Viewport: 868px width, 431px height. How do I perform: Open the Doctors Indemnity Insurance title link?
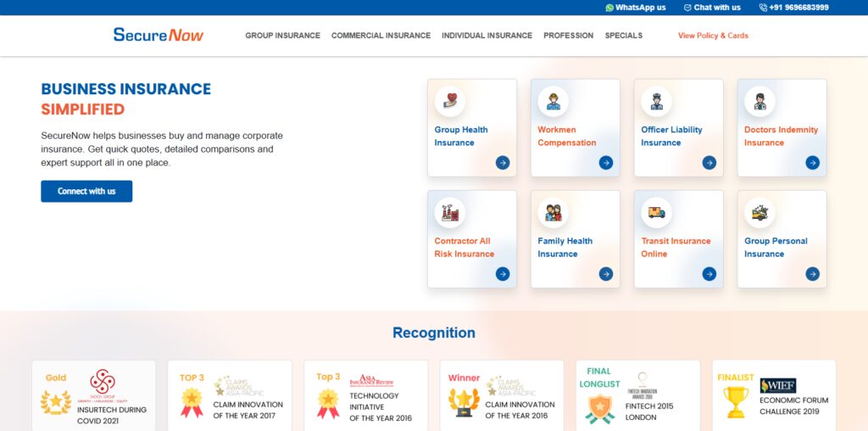(x=781, y=137)
